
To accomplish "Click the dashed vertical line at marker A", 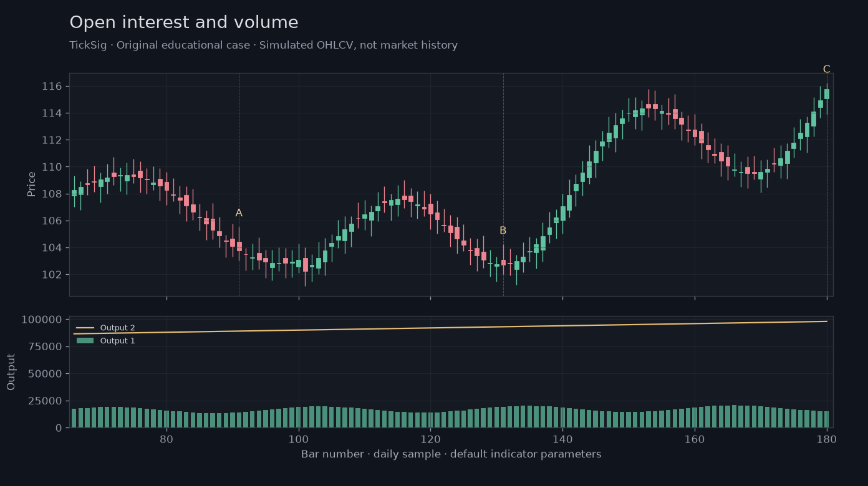I will click(239, 184).
